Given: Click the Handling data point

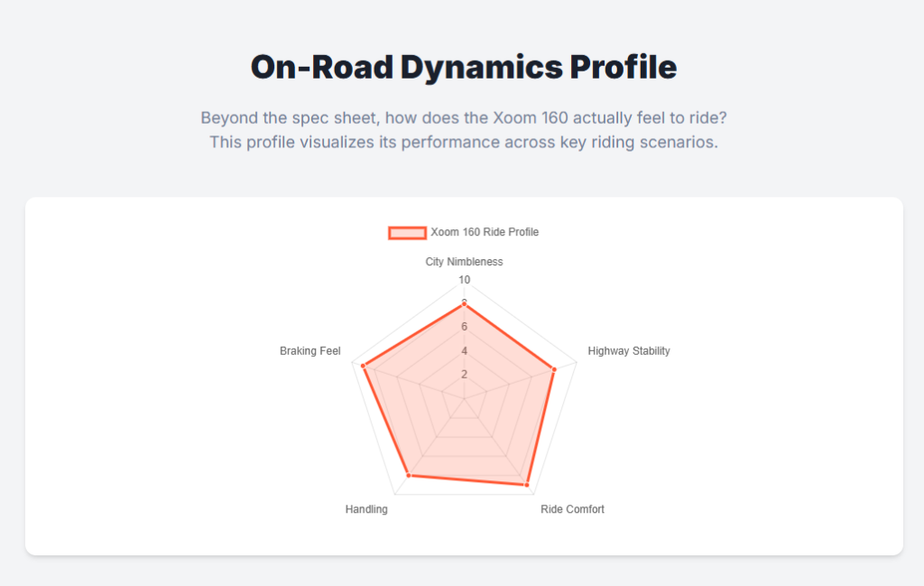Looking at the screenshot, I should [409, 475].
